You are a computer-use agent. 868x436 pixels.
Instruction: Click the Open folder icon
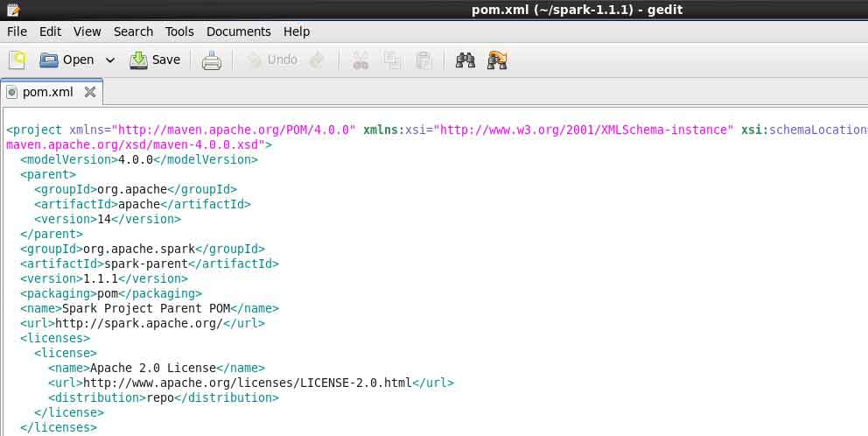pyautogui.click(x=49, y=60)
